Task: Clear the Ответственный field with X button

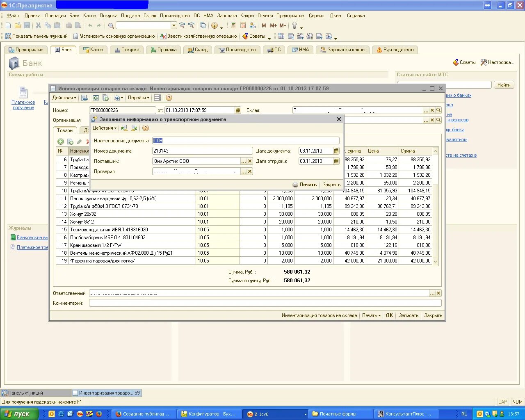Action: (438, 293)
